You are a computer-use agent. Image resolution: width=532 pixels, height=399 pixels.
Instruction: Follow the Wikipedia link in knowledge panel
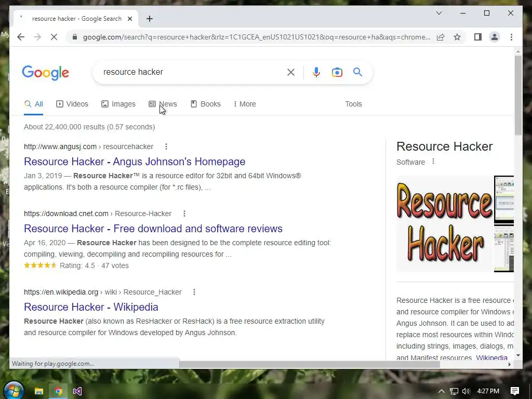[x=491, y=357]
